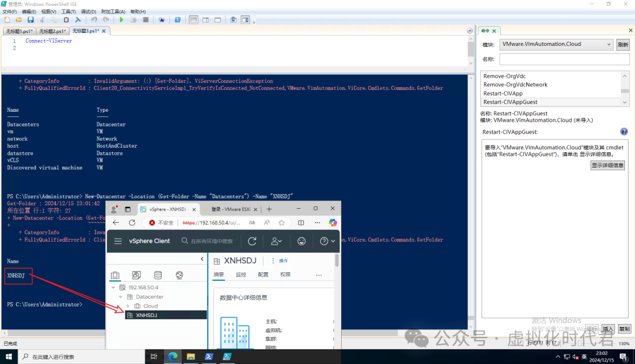Stop script execution in the ISE toolbar

146,20
